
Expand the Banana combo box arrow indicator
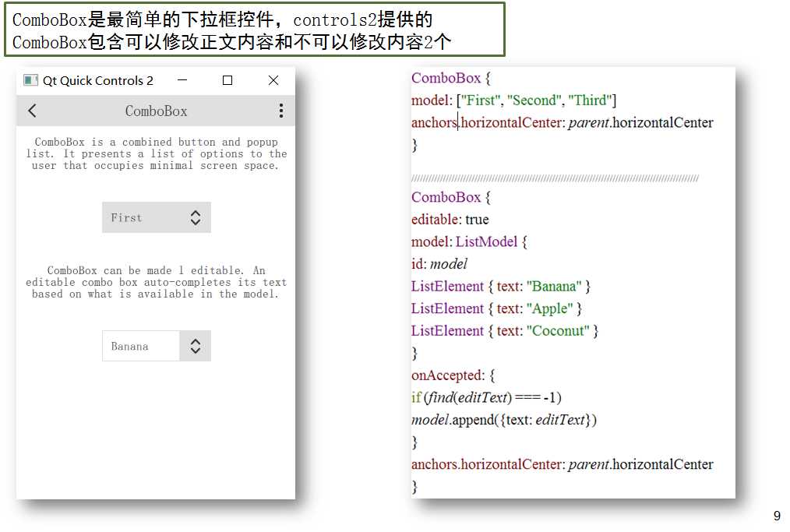point(196,346)
